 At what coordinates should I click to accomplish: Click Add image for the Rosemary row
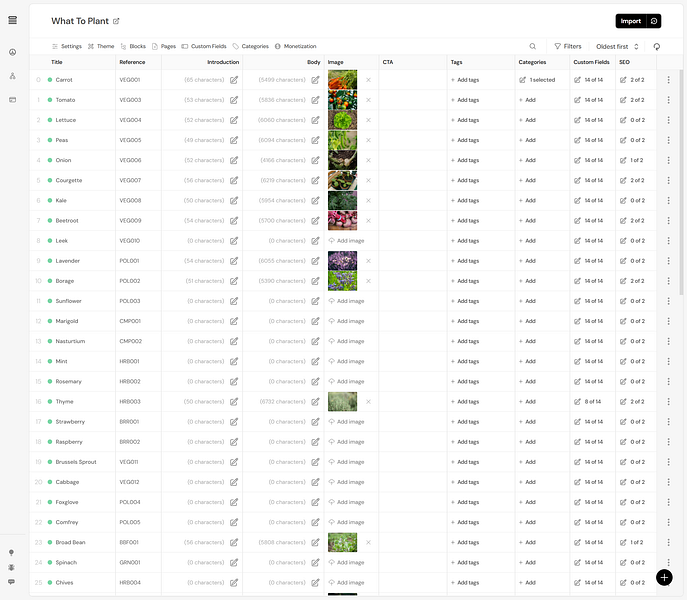tap(347, 381)
